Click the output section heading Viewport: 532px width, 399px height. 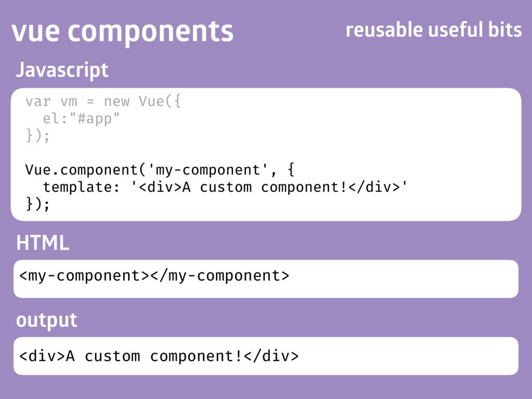[x=46, y=320]
